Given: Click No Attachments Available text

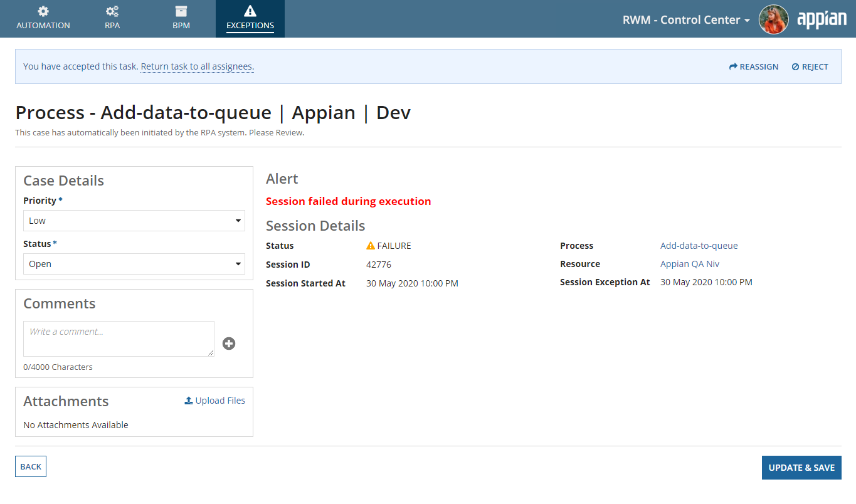Looking at the screenshot, I should click(x=76, y=425).
